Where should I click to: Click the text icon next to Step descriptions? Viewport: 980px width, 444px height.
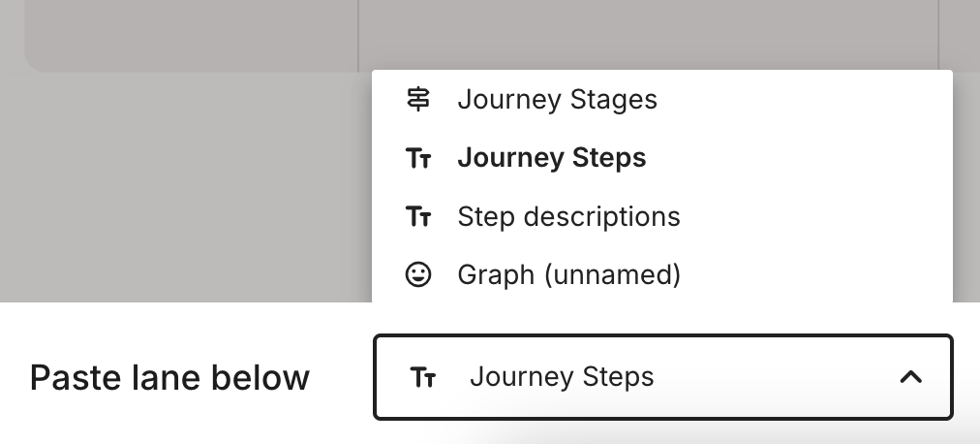coord(418,216)
